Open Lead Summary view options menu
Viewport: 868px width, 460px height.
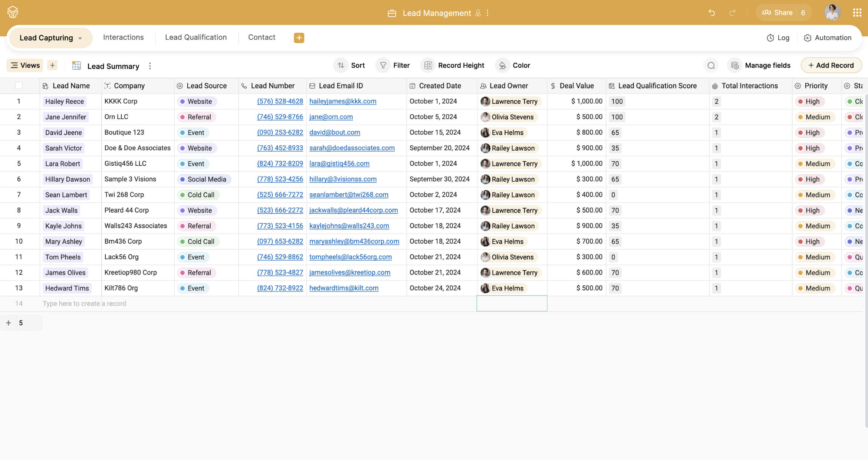[x=150, y=66]
